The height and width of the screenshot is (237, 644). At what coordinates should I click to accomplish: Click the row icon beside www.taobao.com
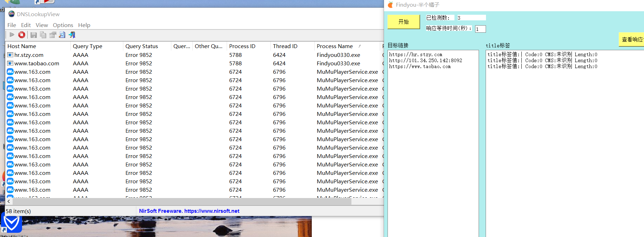[10, 64]
